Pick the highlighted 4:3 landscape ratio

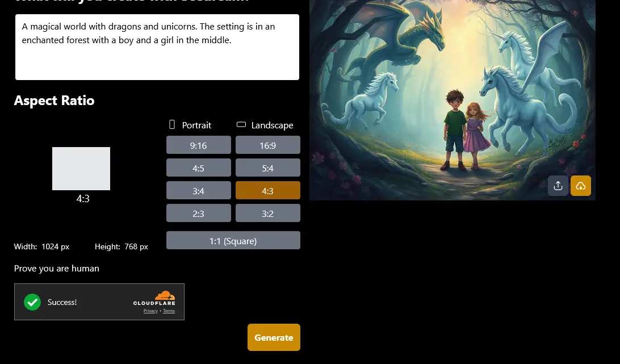pyautogui.click(x=267, y=191)
